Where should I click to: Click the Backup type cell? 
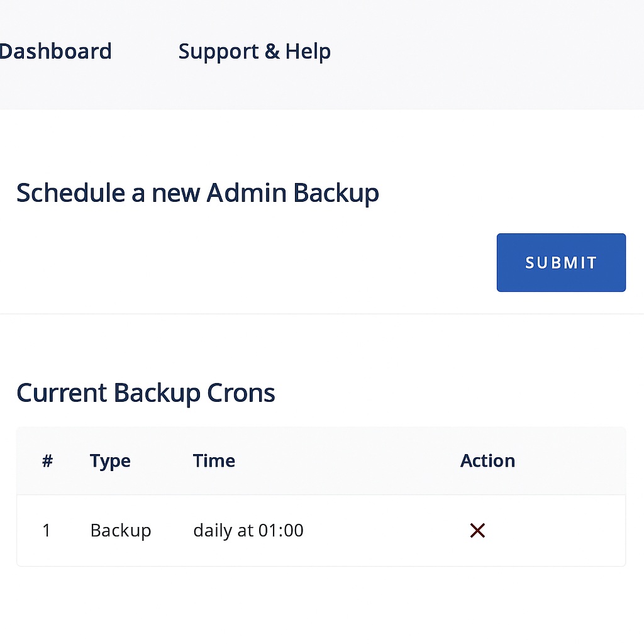coord(121,531)
